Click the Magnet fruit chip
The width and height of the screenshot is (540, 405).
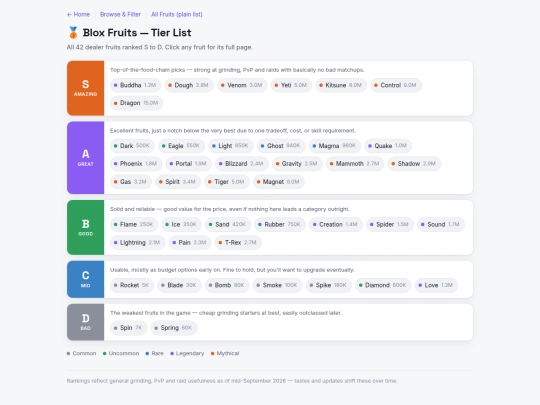coord(279,181)
